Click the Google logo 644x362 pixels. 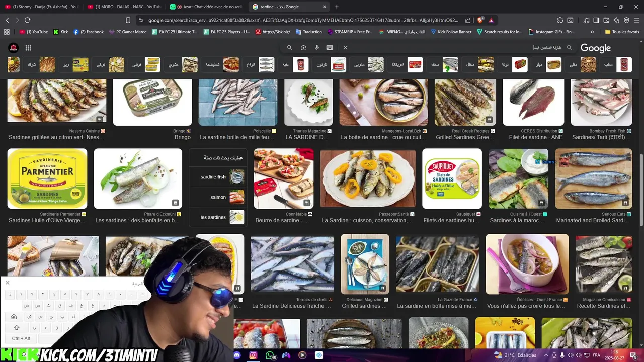tap(596, 48)
